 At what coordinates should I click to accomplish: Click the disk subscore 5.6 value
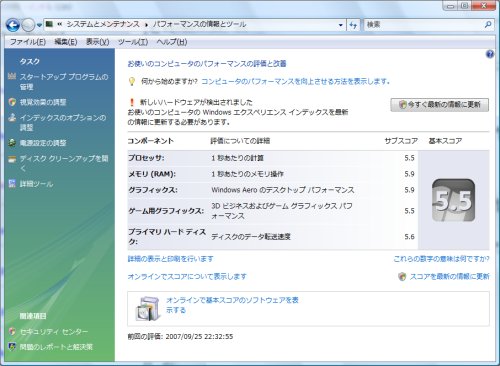pos(409,237)
